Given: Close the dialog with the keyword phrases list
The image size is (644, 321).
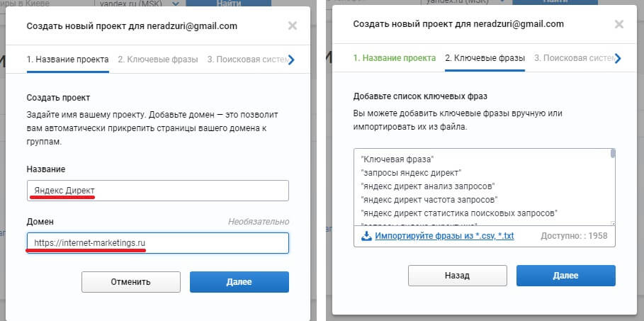Looking at the screenshot, I should 618,24.
